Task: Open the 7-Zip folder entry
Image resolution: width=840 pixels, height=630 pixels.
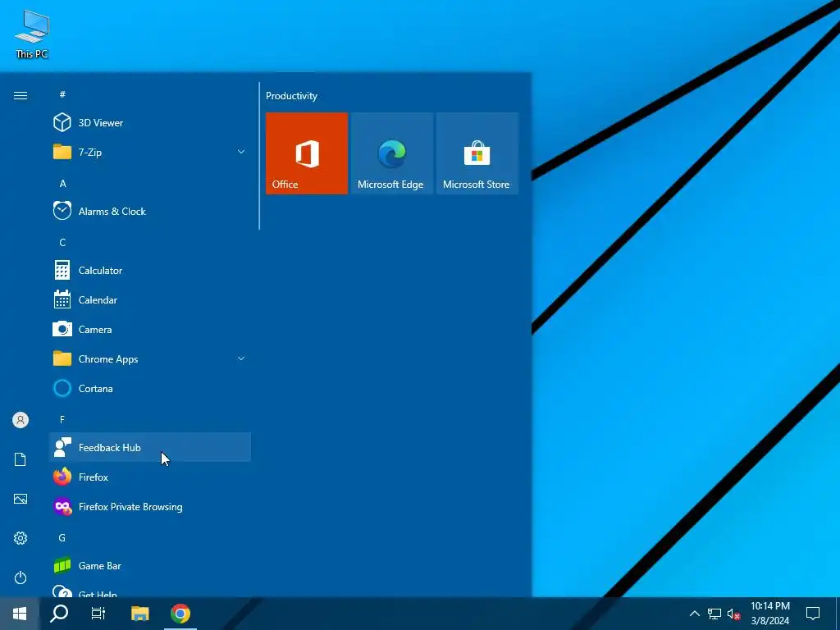Action: pyautogui.click(x=150, y=152)
